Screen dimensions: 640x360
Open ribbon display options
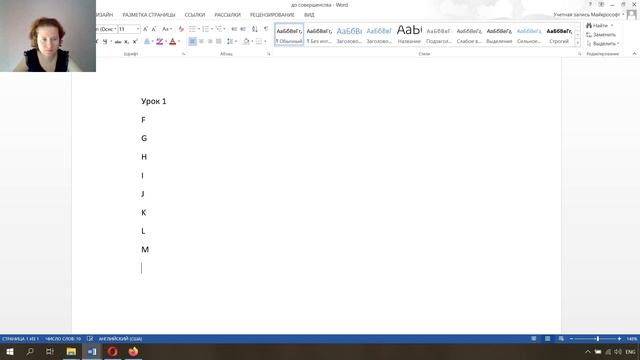pos(601,4)
